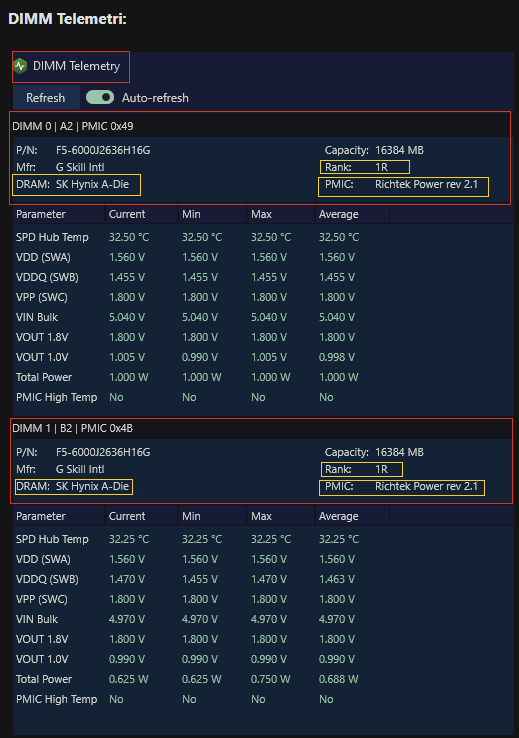The image size is (519, 738).
Task: Click the DIMM Telemetry tab title
Action: 76,66
